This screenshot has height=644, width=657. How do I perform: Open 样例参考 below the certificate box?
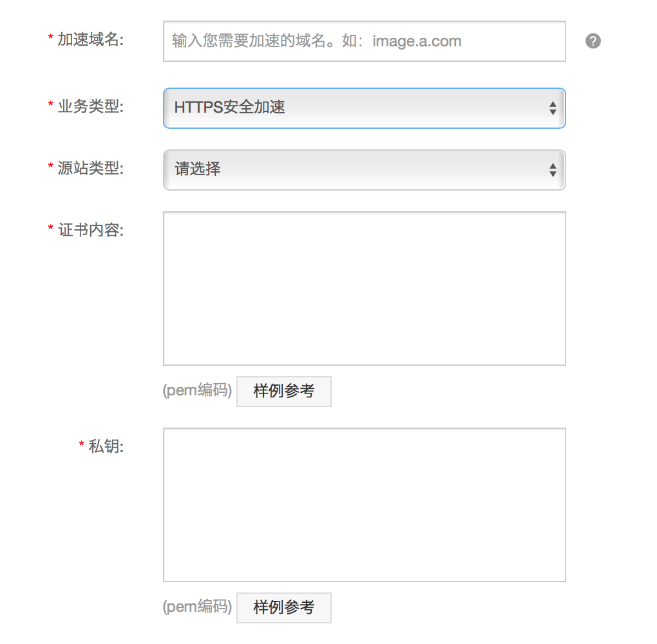tap(283, 391)
